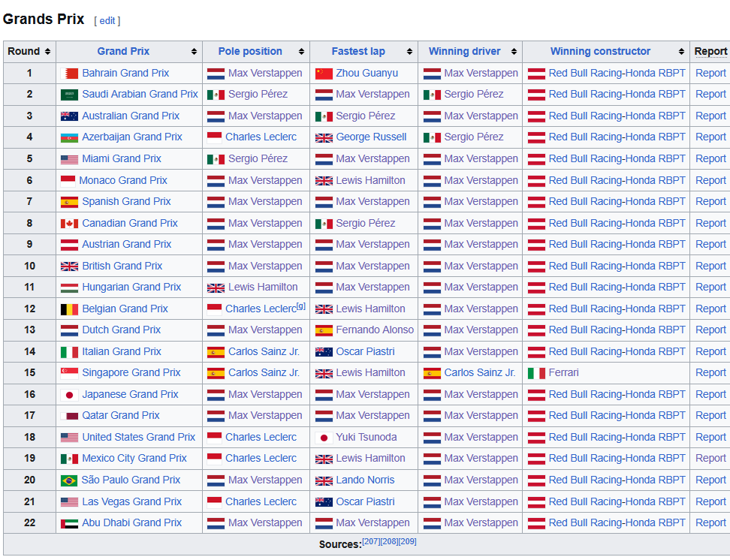Click Spanish flag beside Spanish Grand Prix
The image size is (730, 560).
point(69,202)
